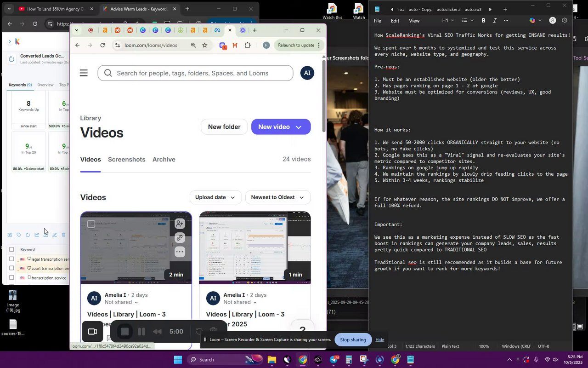Viewport: 588px width, 368px height.
Task: Reload the Loom page
Action: (102, 45)
